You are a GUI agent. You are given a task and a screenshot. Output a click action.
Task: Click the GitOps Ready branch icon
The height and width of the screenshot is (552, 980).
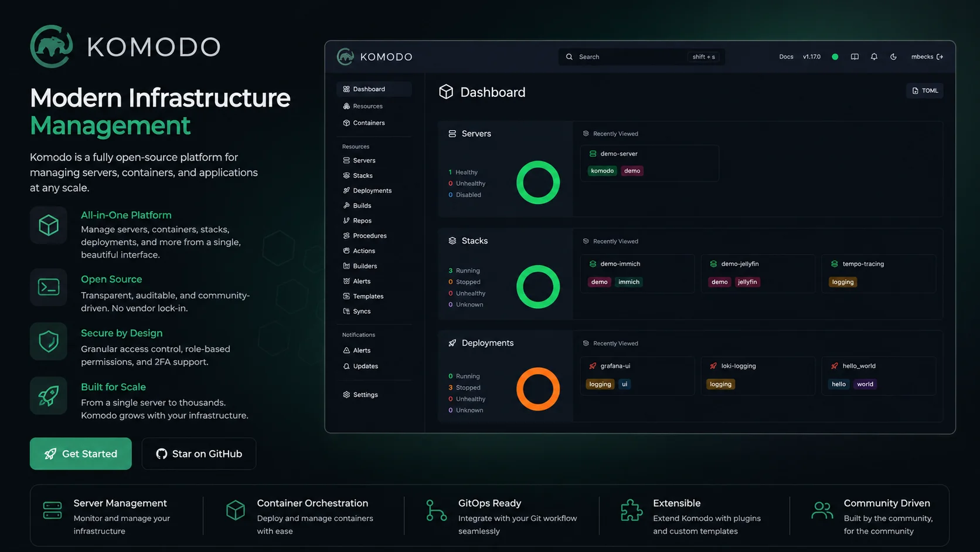436,510
